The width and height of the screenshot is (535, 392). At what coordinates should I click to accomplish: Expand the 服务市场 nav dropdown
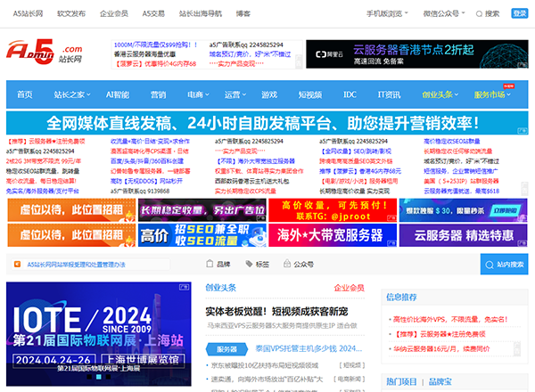point(492,94)
